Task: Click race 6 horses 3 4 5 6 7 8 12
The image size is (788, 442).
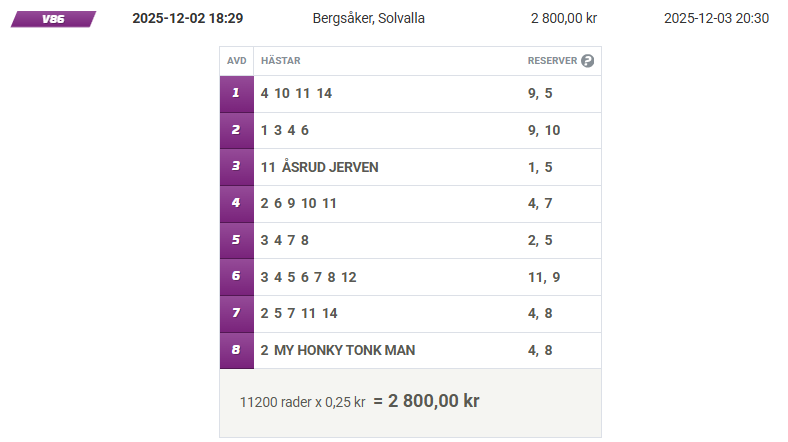Action: click(x=308, y=277)
